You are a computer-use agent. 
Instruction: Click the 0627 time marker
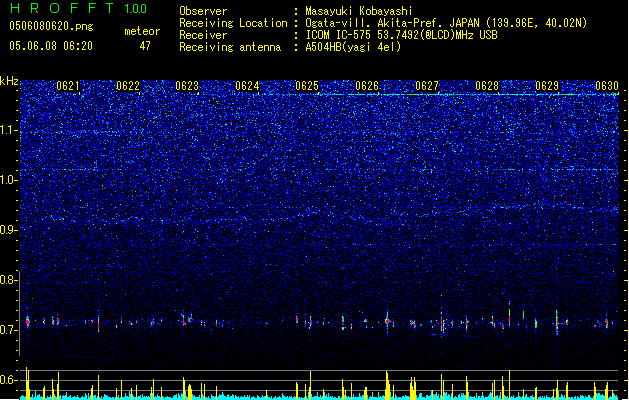click(x=427, y=86)
